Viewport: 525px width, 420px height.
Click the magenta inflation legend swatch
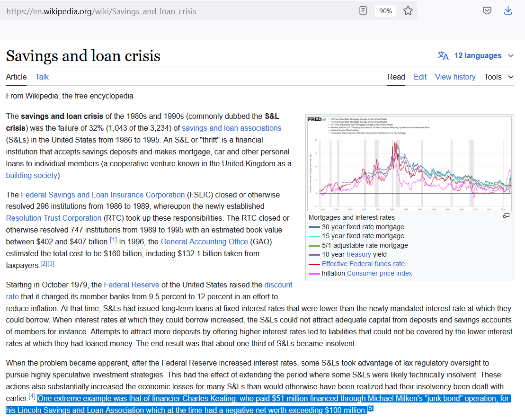tap(314, 274)
